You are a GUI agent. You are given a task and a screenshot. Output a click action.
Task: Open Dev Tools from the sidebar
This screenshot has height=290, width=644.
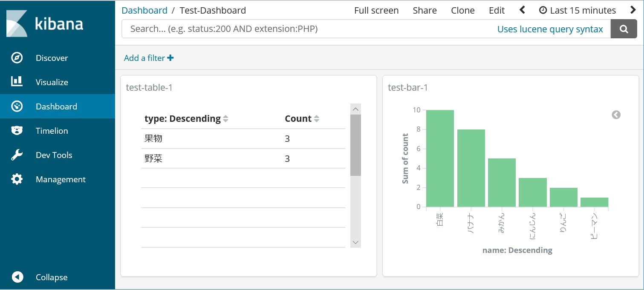[x=54, y=155]
